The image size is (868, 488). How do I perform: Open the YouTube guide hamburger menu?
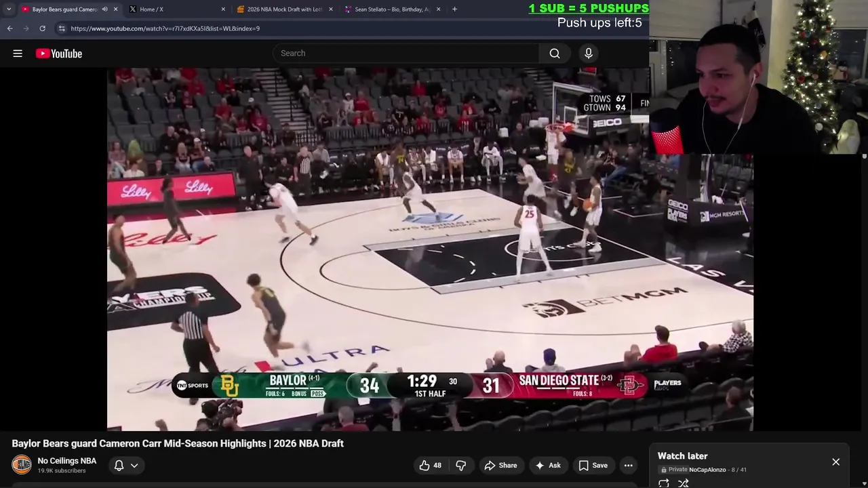(18, 54)
